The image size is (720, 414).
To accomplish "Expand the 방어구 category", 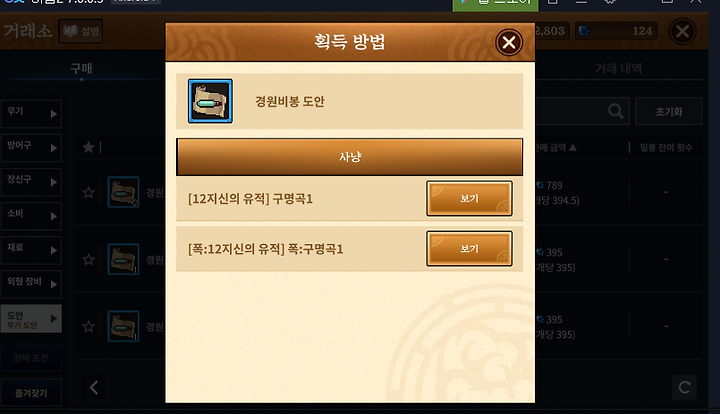I will point(31,147).
